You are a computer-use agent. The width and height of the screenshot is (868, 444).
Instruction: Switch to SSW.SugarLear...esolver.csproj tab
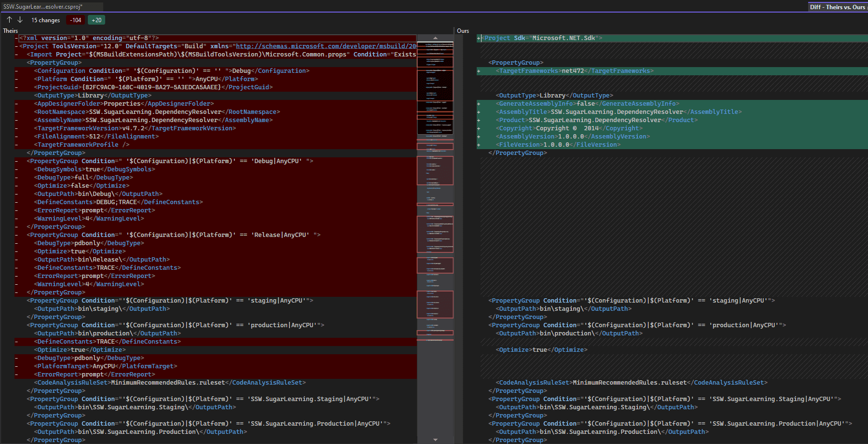pos(43,7)
